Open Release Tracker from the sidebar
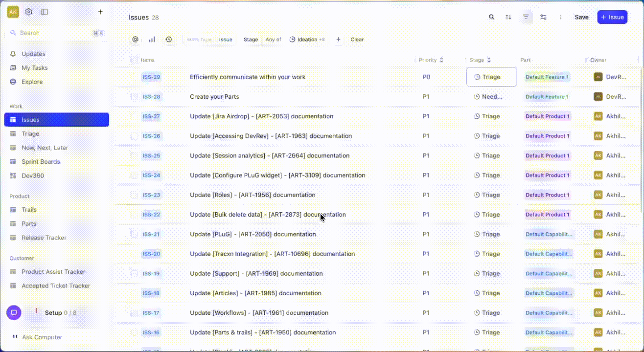Viewport: 644px width, 352px height. 44,238
